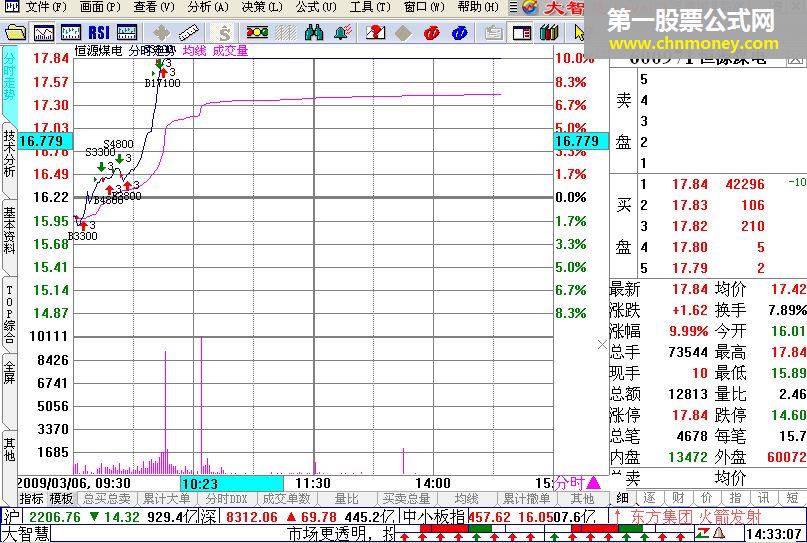
Task: Click the gray hatched pattern icon
Action: [286, 33]
